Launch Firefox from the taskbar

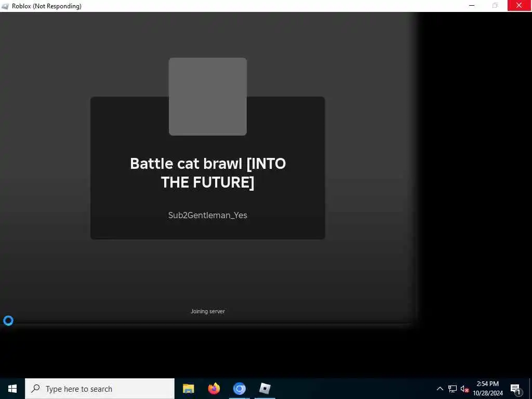pos(214,389)
